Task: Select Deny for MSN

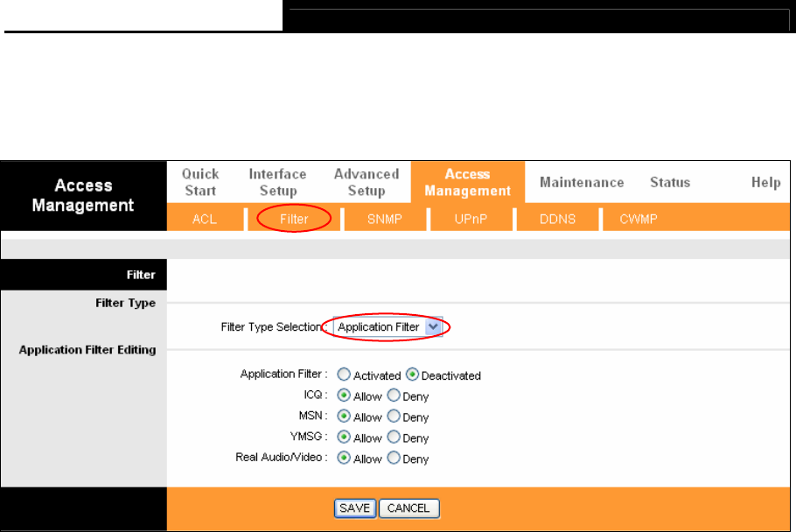Action: [394, 416]
